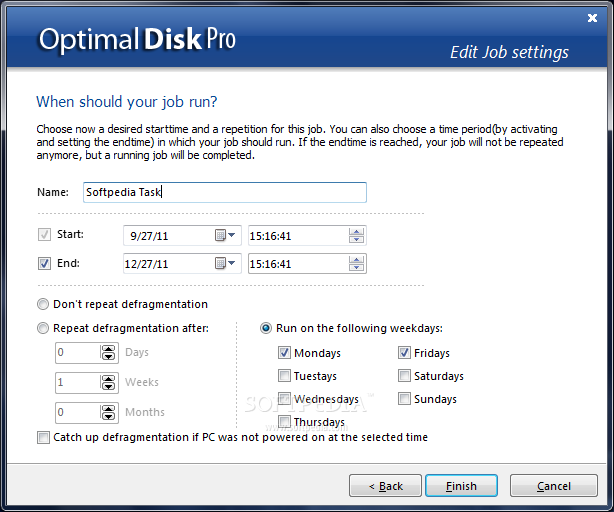Select Run on the following weekdays

[266, 328]
